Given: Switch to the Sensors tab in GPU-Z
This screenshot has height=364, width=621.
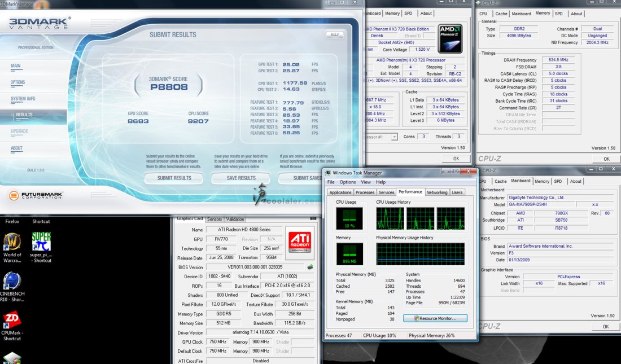Looking at the screenshot, I should point(215,219).
